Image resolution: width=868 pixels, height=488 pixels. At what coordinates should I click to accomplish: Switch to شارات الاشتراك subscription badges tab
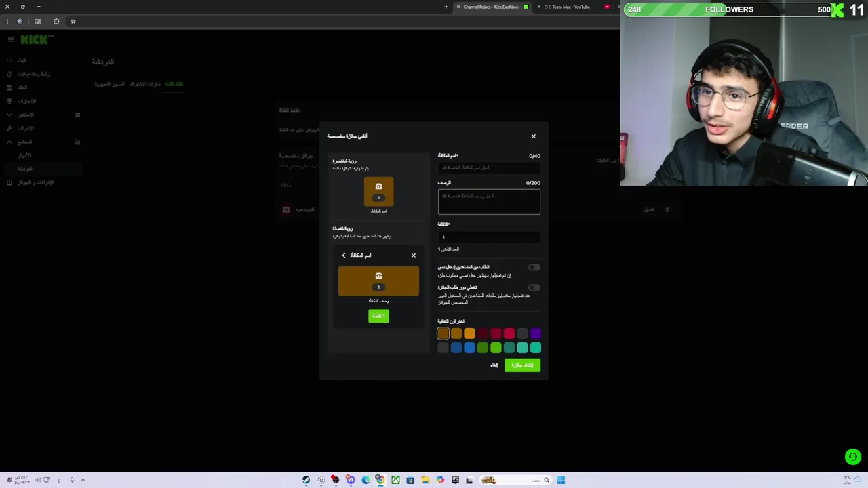click(x=145, y=84)
